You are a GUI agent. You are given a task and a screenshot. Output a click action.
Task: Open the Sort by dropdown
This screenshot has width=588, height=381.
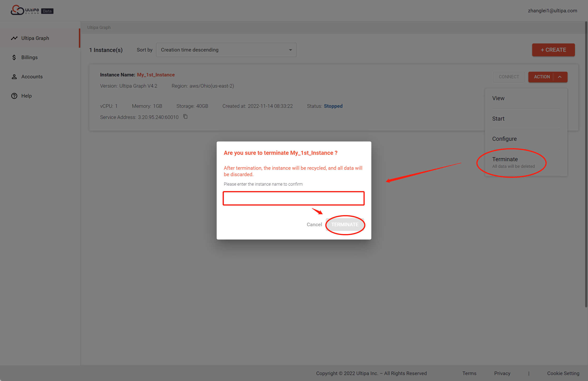point(226,50)
